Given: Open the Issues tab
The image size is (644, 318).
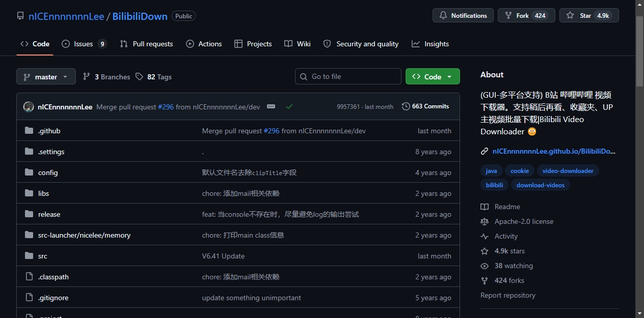Looking at the screenshot, I should (84, 44).
